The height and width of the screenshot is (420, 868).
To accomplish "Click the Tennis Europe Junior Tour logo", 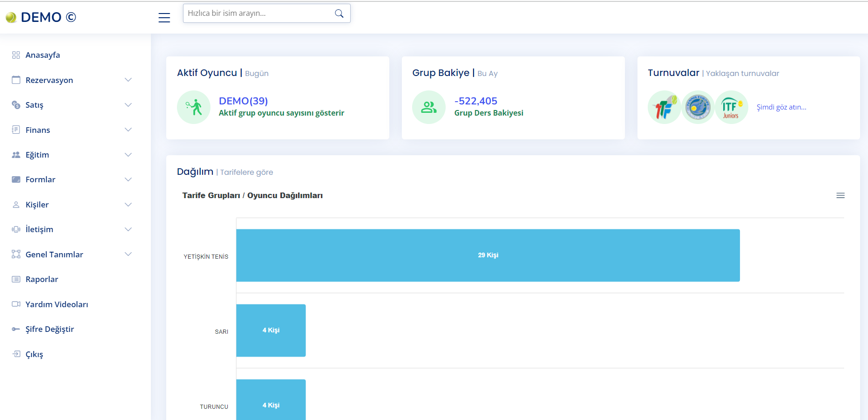I will pos(698,107).
